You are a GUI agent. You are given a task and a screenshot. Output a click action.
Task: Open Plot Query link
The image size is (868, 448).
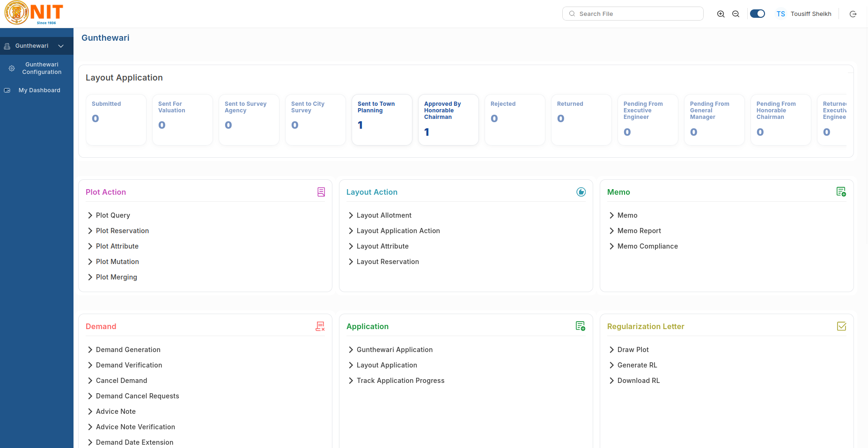click(113, 215)
